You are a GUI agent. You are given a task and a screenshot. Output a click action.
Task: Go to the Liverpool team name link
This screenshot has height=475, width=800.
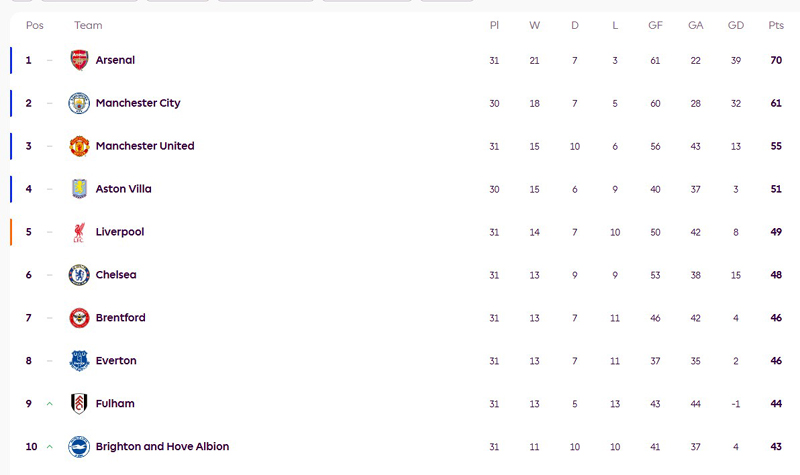point(120,232)
